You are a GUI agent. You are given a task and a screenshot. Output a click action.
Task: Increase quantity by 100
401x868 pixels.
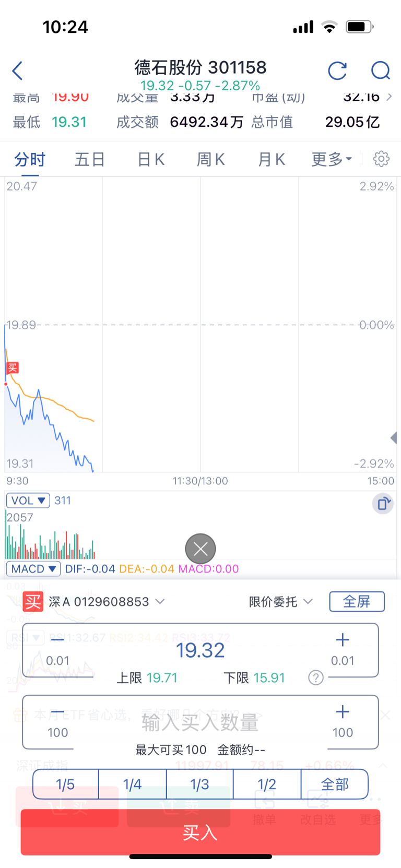[343, 721]
